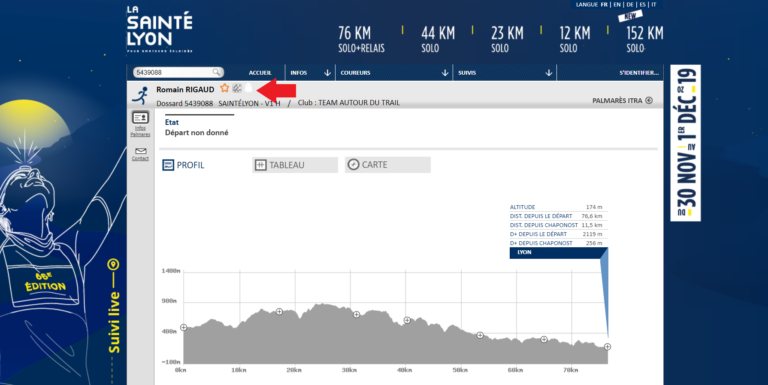Click the search magnifier icon
Screen dimensions: 768x385
tap(216, 72)
